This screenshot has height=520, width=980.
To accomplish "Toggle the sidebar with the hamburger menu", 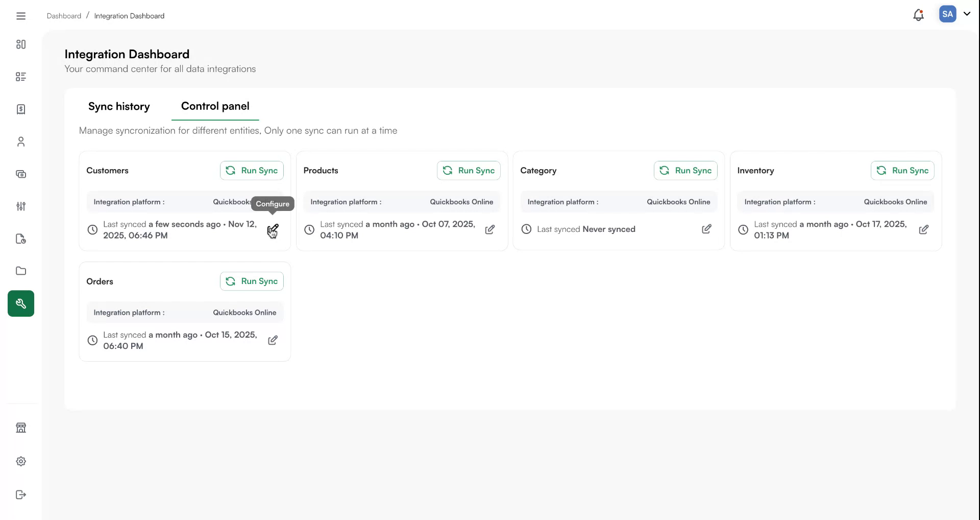I will pyautogui.click(x=21, y=16).
